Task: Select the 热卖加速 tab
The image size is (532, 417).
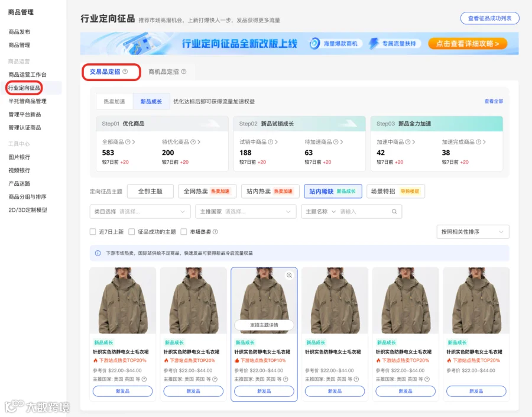Action: click(x=114, y=102)
